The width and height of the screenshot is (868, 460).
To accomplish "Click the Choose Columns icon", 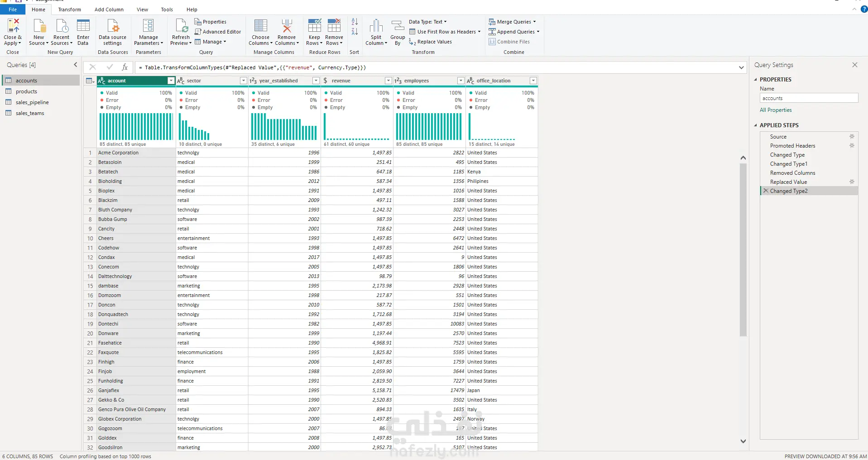I will (260, 26).
